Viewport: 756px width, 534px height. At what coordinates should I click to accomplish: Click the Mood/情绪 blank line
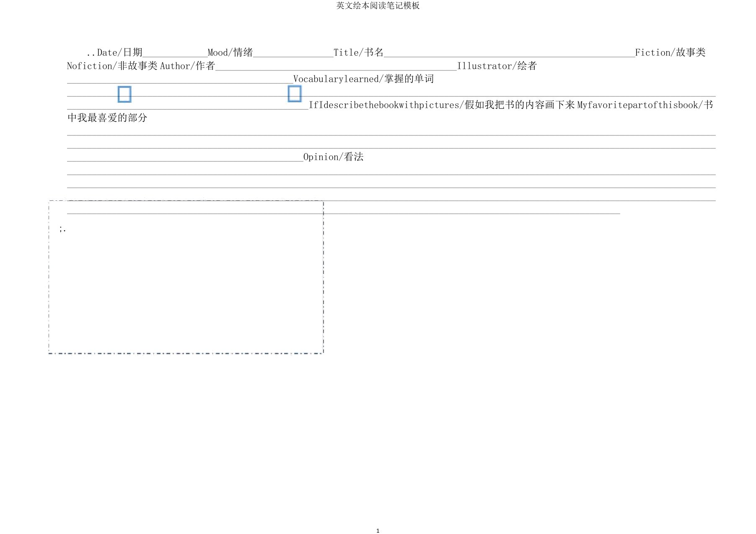(x=293, y=53)
